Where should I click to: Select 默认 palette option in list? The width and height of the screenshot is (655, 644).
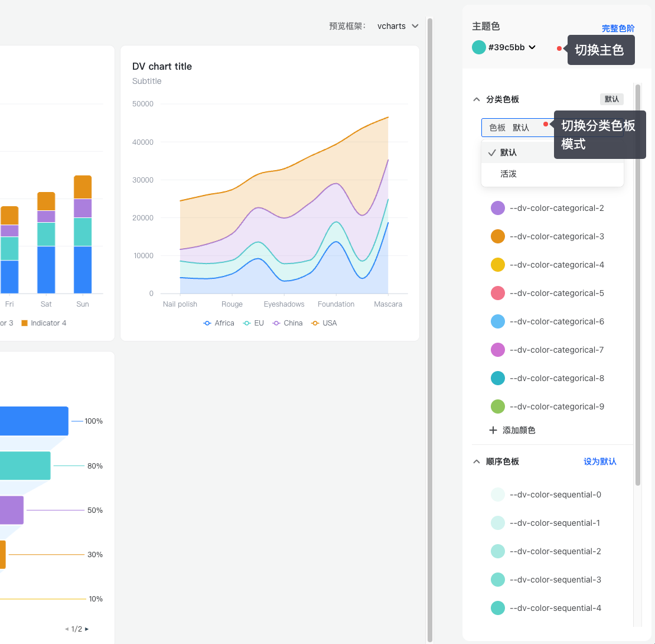point(509,152)
